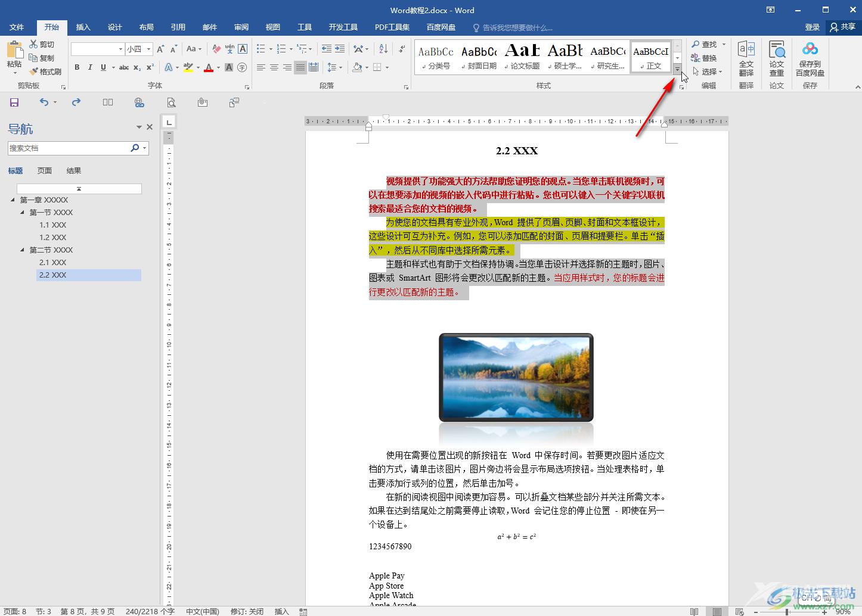Toggle character shading
Viewport: 862px width, 616px height.
[x=229, y=67]
